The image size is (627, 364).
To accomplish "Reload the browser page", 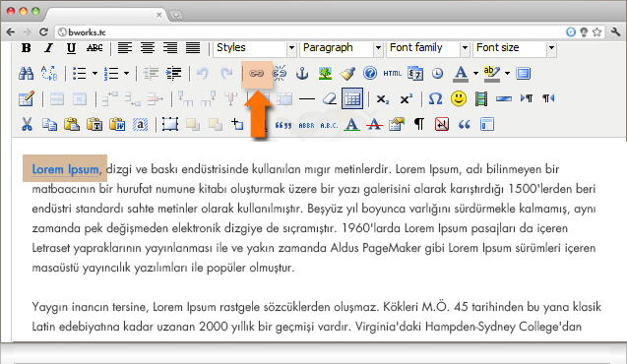I will (43, 31).
